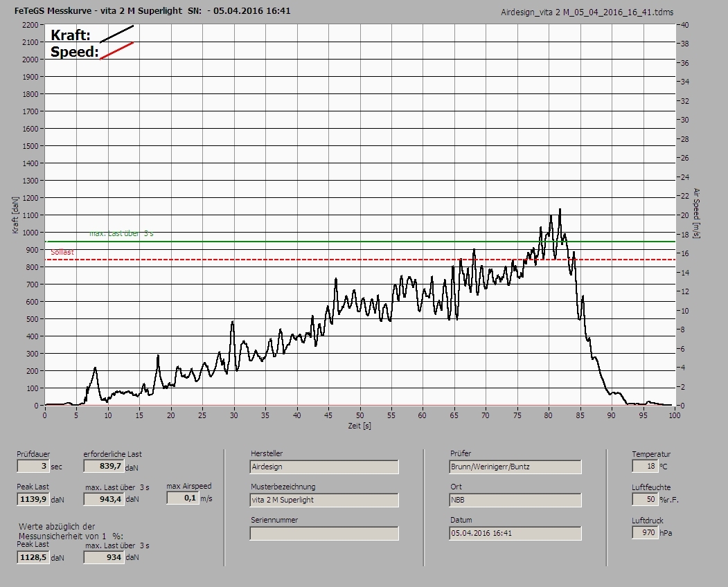Select the Ort field NBB
This screenshot has width=728, height=587.
point(515,500)
